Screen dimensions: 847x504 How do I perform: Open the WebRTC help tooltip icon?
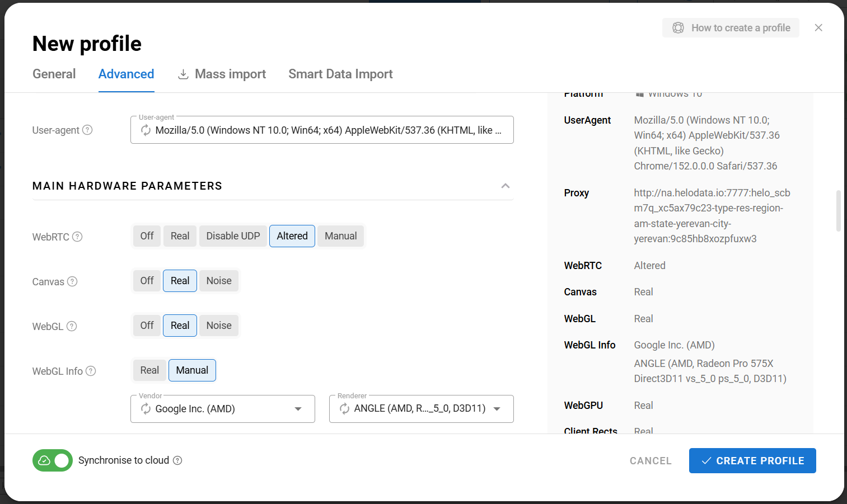(77, 237)
